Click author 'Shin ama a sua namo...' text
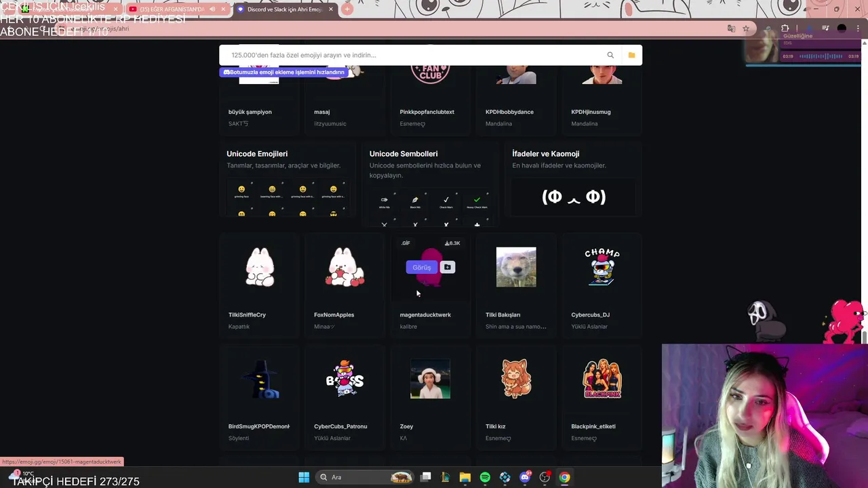The image size is (868, 488). (x=515, y=327)
